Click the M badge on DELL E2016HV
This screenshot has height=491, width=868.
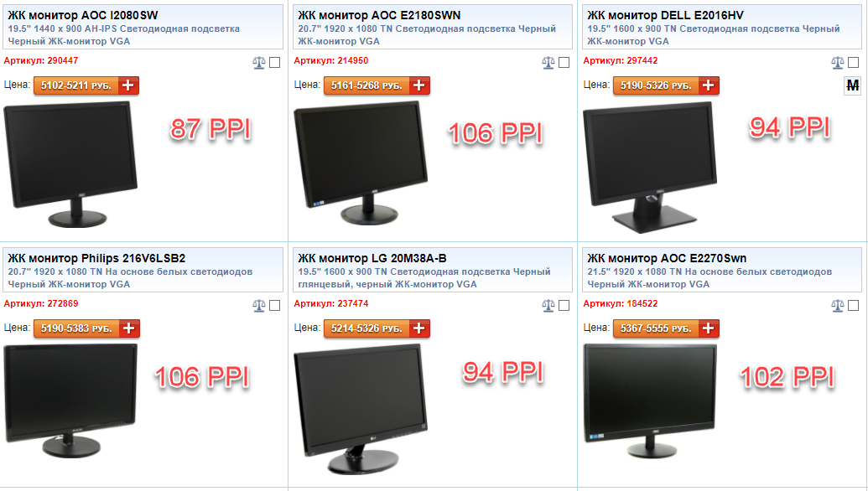(853, 85)
